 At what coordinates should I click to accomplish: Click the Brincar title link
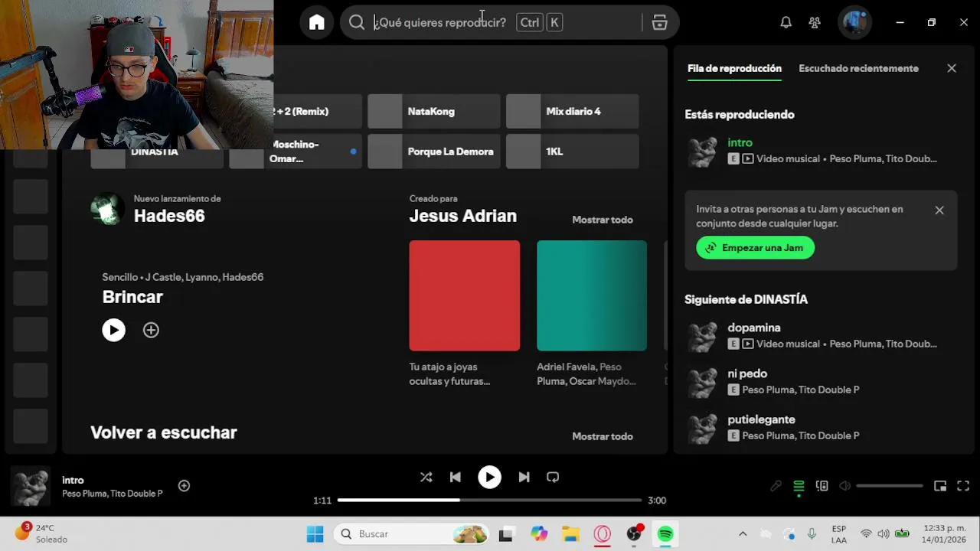point(132,297)
